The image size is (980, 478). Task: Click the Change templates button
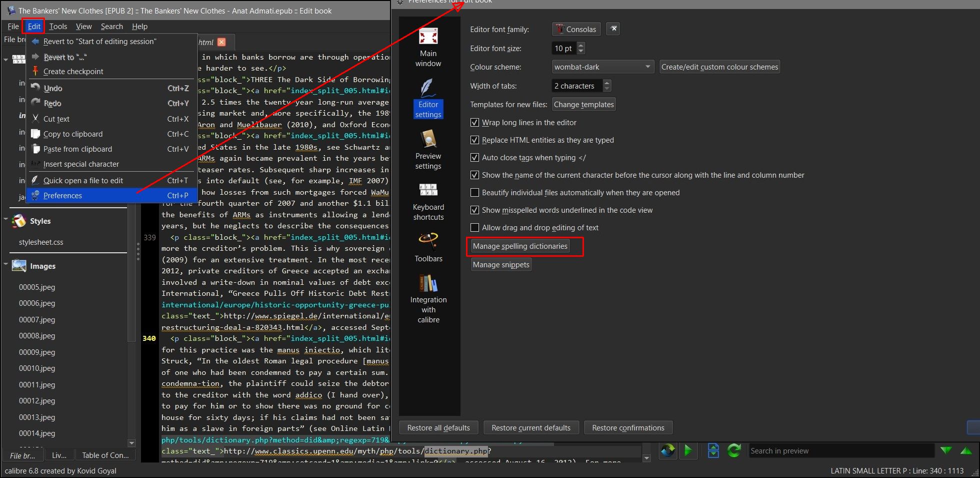tap(583, 104)
